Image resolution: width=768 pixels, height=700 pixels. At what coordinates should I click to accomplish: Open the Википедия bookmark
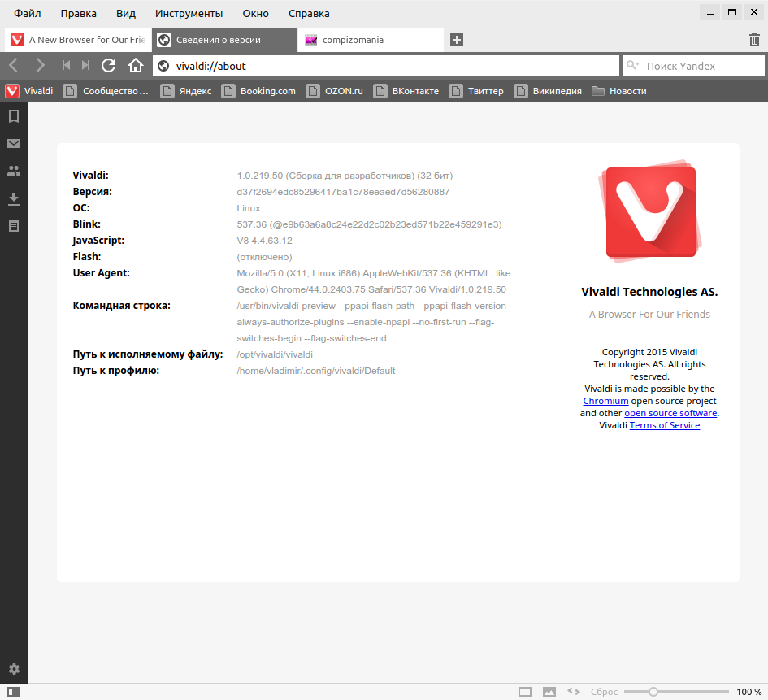(548, 91)
